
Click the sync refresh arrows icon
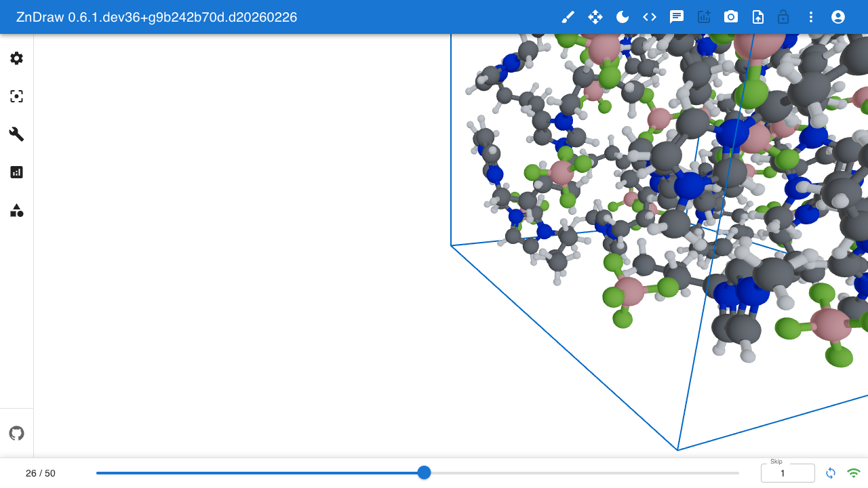(831, 473)
